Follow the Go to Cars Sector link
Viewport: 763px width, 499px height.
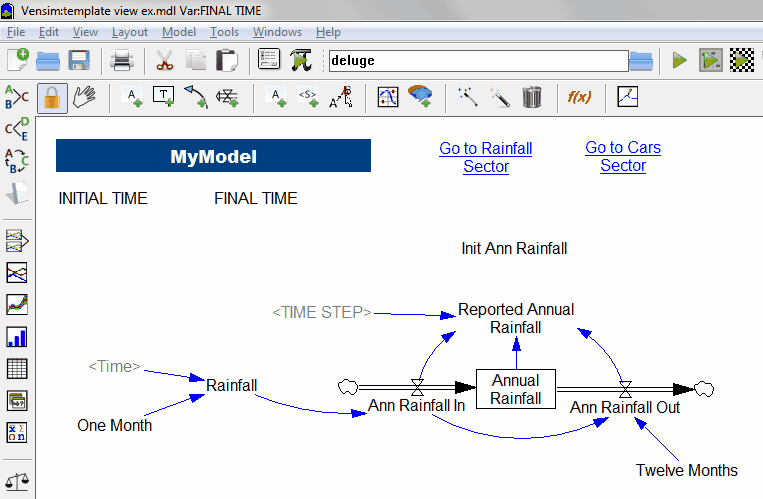coord(623,156)
